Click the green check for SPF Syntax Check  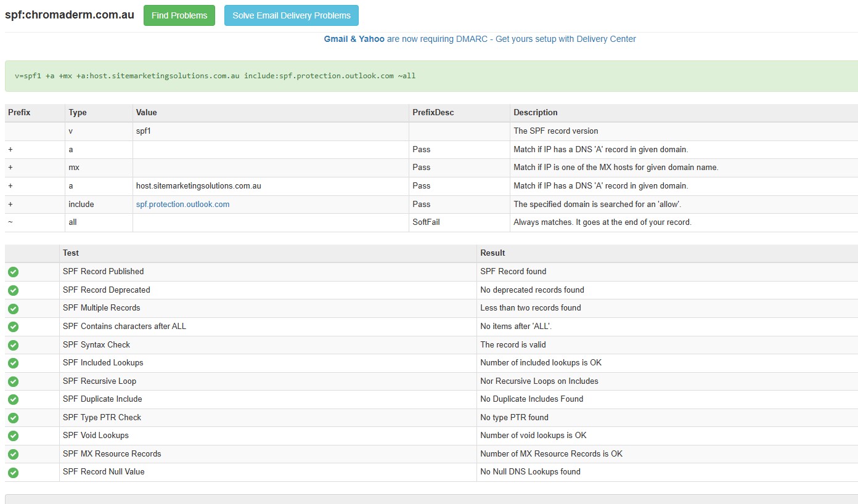click(13, 345)
